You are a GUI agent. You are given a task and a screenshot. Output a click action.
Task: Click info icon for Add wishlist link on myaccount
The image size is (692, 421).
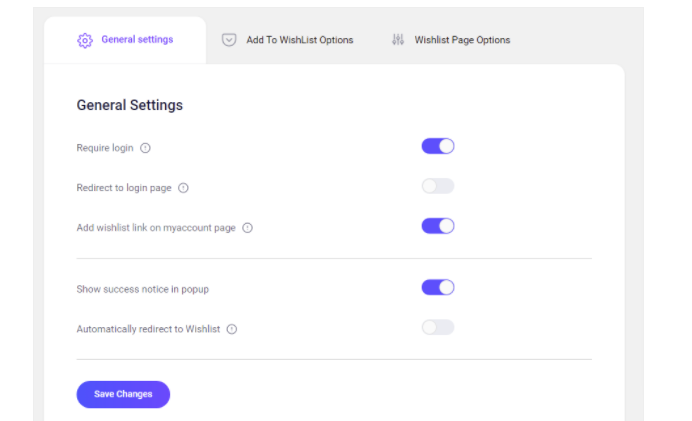point(247,228)
